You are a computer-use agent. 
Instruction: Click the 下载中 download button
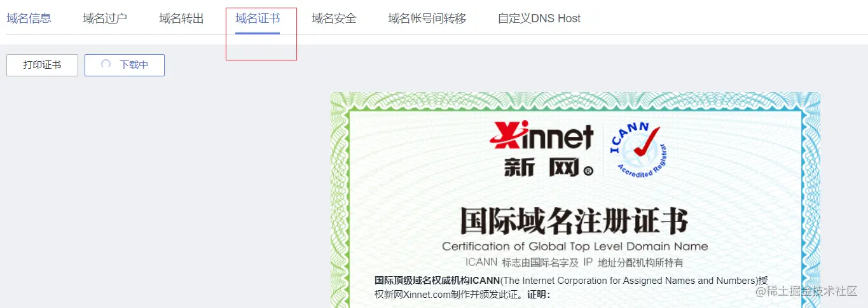[125, 65]
